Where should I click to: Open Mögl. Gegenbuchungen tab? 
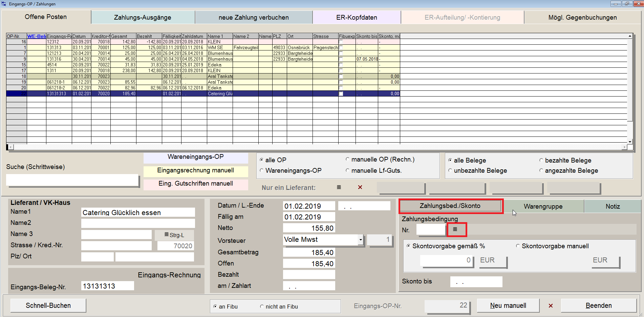[x=582, y=17]
